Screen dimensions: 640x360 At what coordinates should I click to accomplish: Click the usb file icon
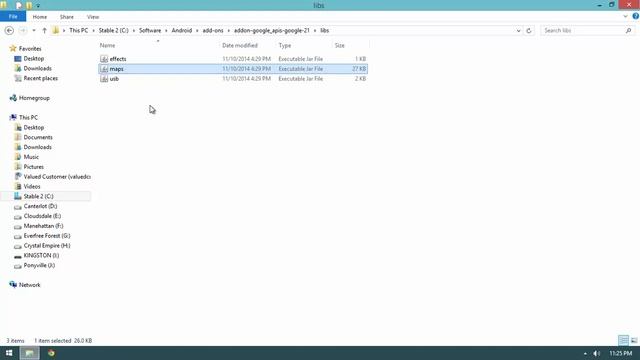point(104,79)
